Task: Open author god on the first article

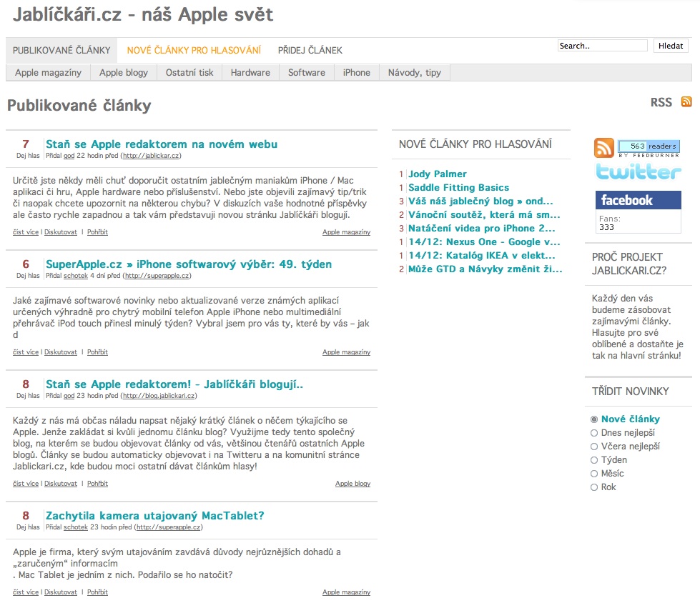Action: click(x=69, y=156)
